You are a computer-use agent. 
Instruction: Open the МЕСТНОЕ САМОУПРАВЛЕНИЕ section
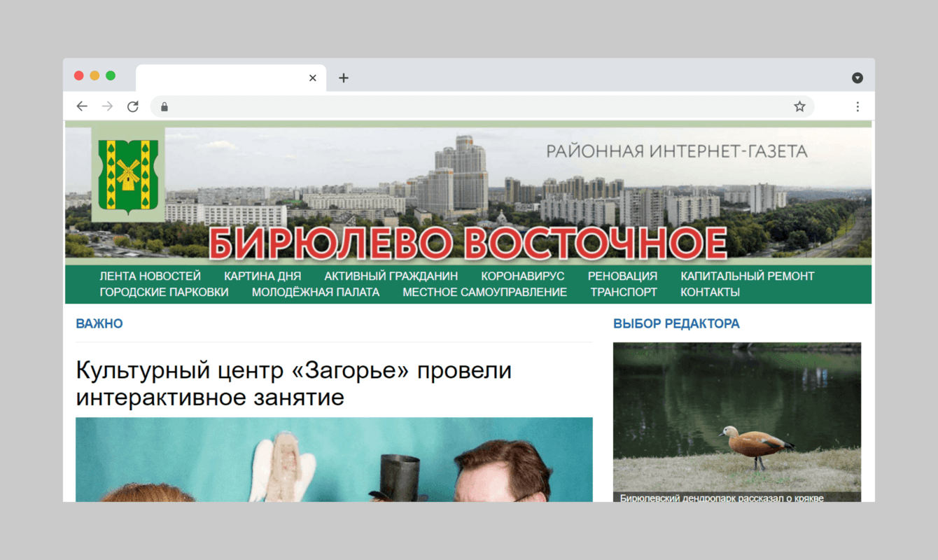pyautogui.click(x=484, y=292)
